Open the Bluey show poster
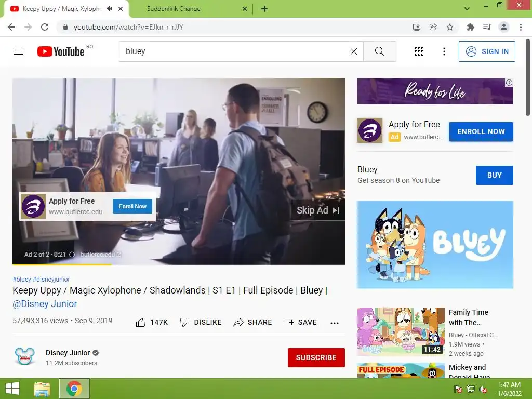Viewport: 532px width, 399px height. [x=435, y=245]
